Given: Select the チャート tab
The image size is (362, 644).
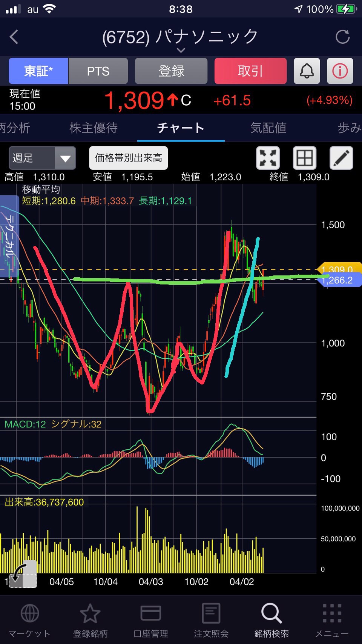Looking at the screenshot, I should point(181,128).
